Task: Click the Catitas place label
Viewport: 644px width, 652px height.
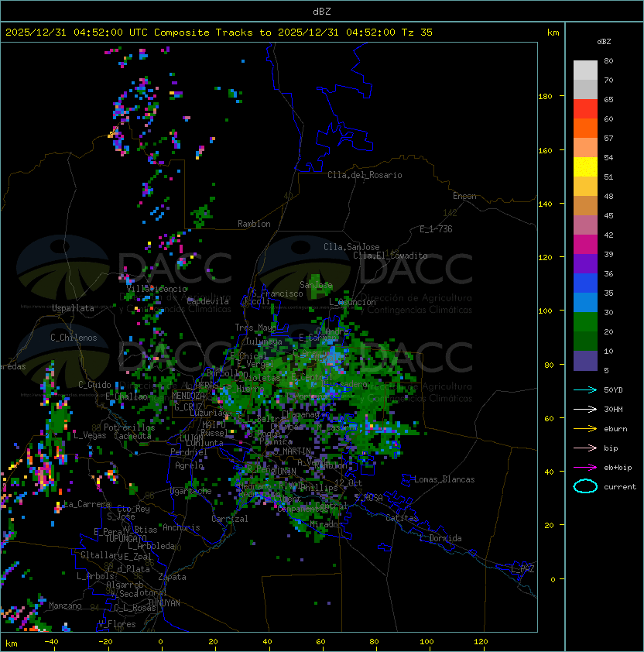Action: click(x=402, y=518)
